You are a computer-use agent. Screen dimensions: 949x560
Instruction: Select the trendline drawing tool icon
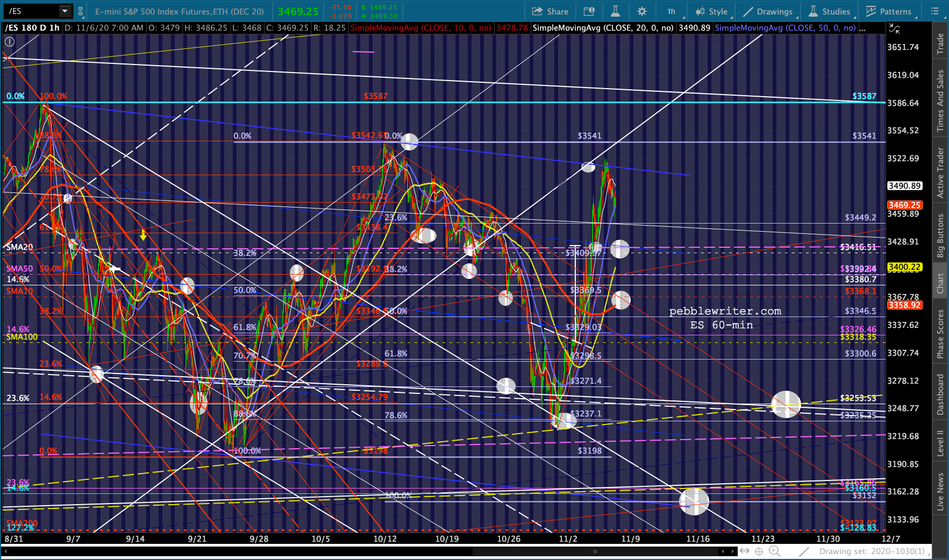pyautogui.click(x=804, y=551)
